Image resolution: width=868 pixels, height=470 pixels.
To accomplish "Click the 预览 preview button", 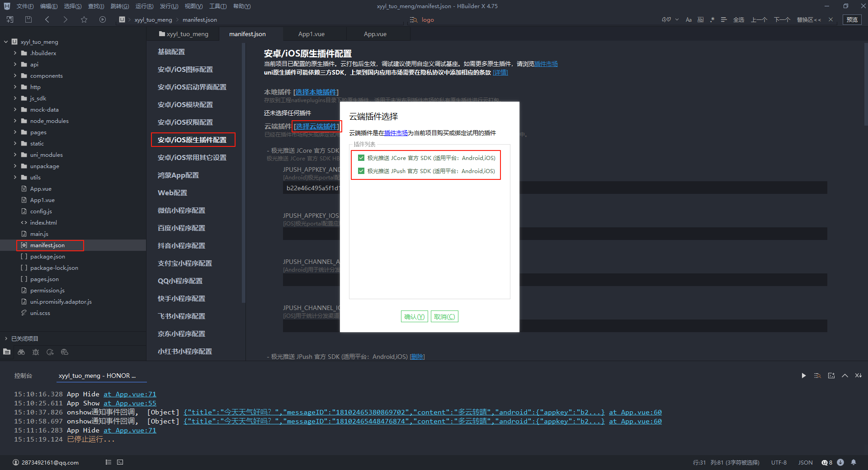I will [852, 20].
